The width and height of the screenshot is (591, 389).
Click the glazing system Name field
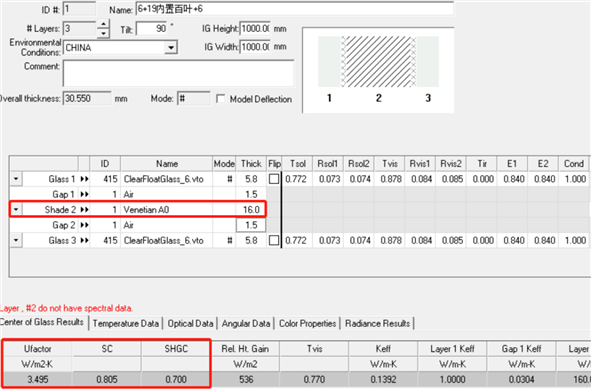[x=295, y=9]
